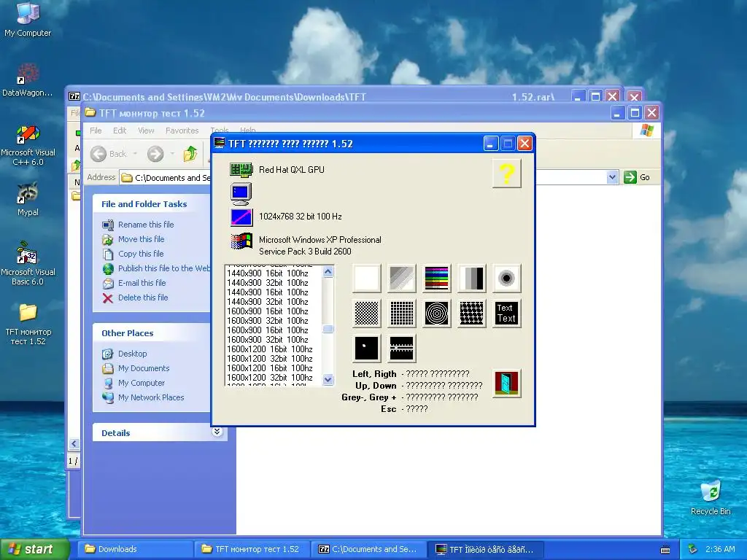
Task: Go to My Computer in Other Places
Action: coord(141,383)
